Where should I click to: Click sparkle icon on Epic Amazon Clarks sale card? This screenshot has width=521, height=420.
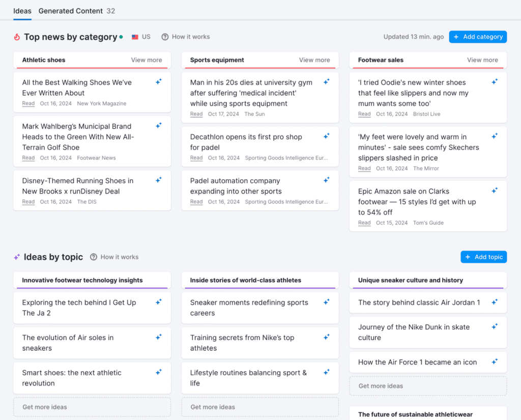pos(495,190)
